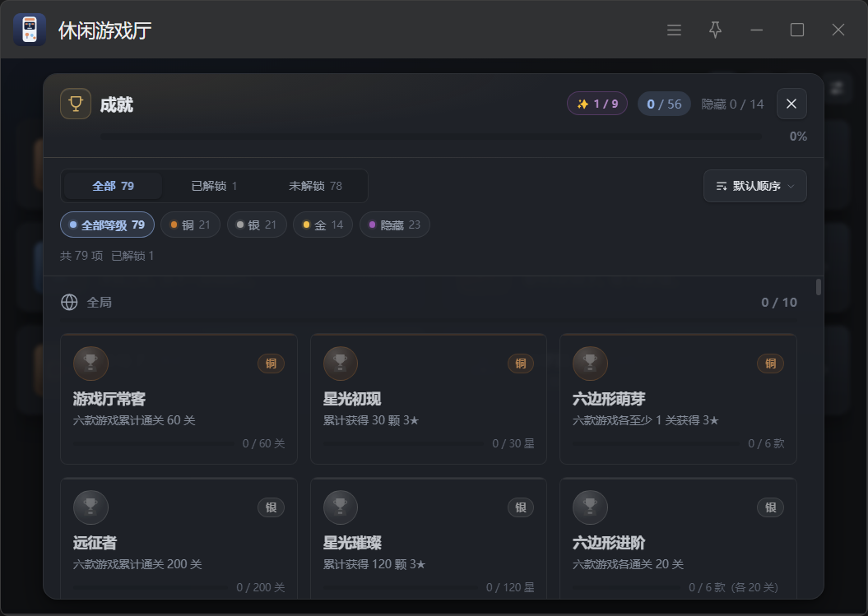Filter by 铜 21 bronze tier
The width and height of the screenshot is (868, 616).
(190, 225)
